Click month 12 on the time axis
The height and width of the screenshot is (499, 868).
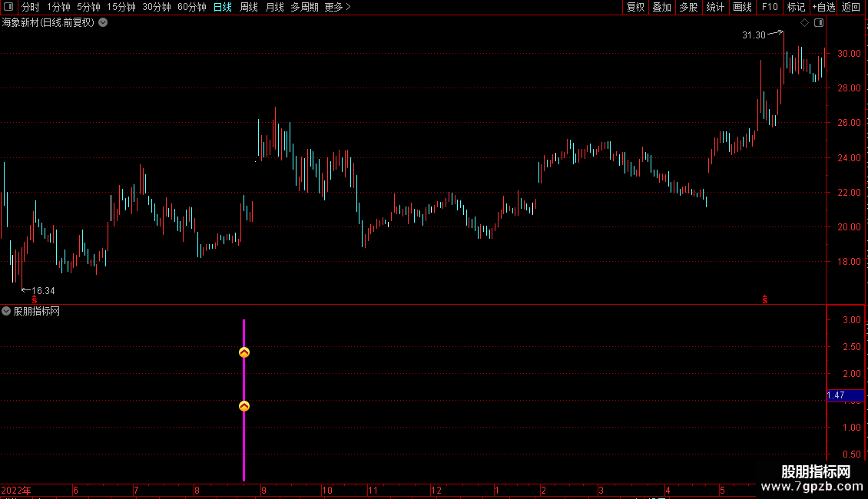pos(437,491)
